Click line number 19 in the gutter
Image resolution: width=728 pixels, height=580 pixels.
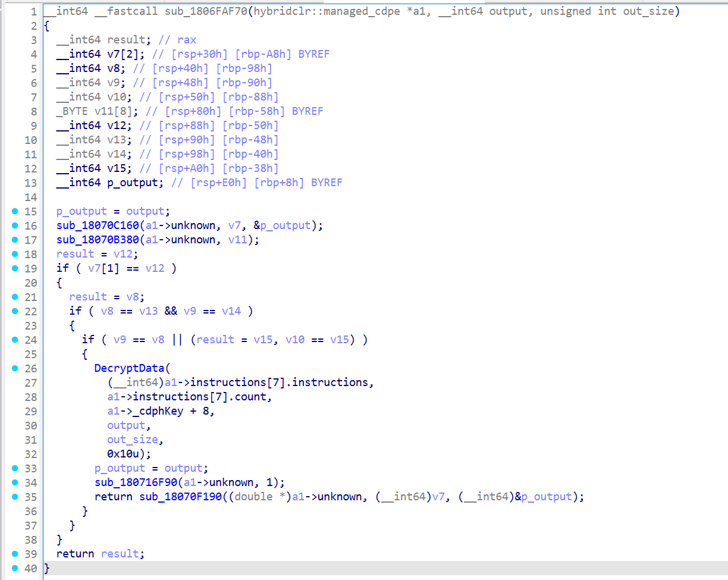click(x=30, y=268)
